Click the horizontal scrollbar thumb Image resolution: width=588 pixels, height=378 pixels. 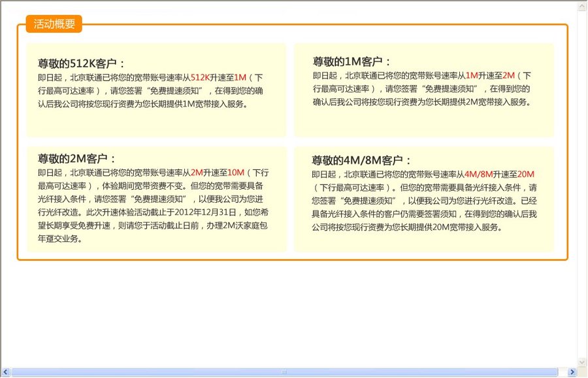(x=284, y=372)
